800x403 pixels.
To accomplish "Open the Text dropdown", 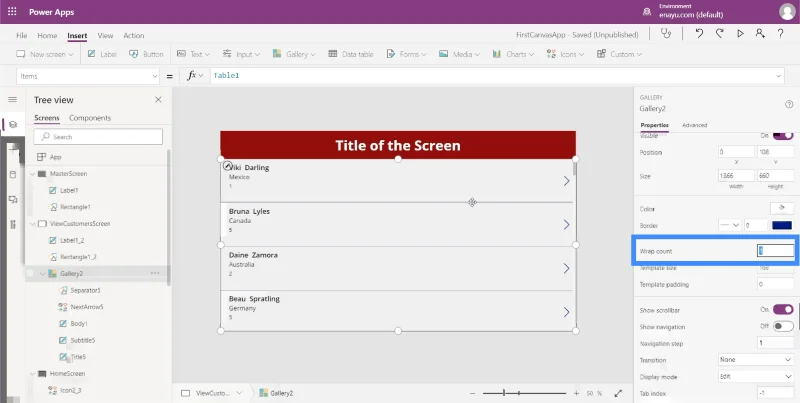I will pos(193,54).
